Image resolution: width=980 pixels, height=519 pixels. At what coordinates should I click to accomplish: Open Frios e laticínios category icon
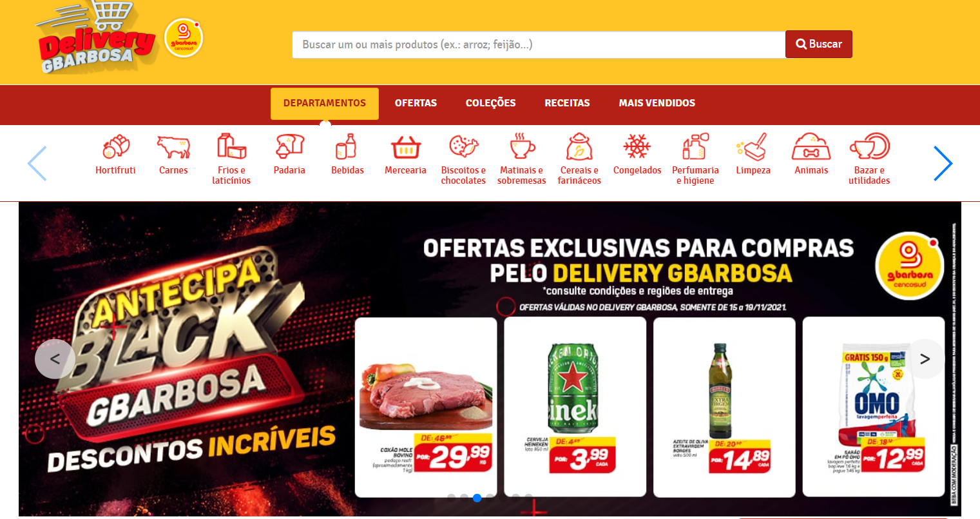click(x=231, y=146)
